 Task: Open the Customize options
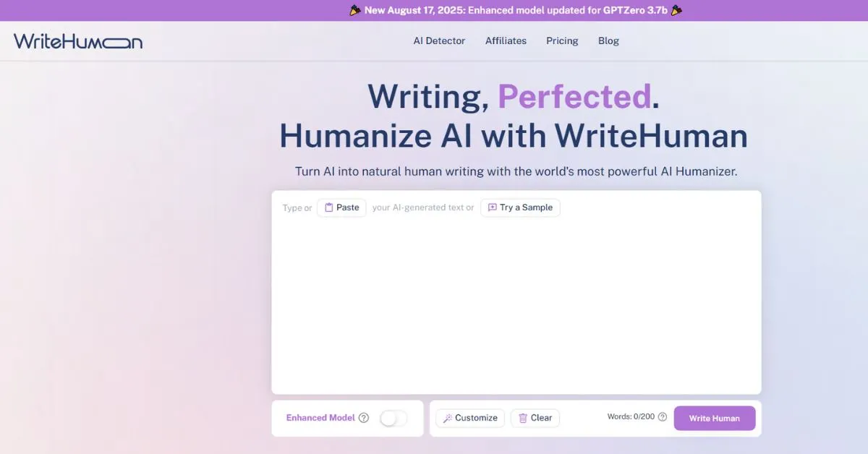pos(470,418)
